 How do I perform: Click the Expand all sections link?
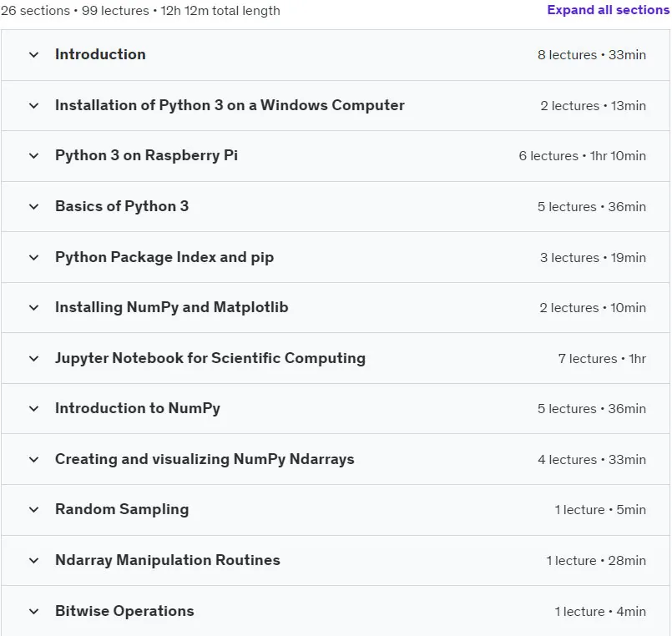coord(609,10)
